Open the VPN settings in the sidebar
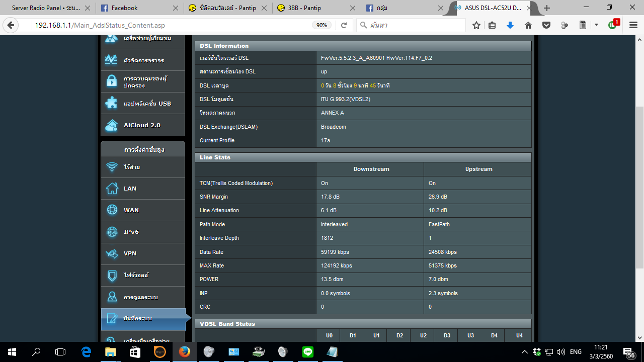Image resolution: width=644 pixels, height=362 pixels. click(143, 253)
